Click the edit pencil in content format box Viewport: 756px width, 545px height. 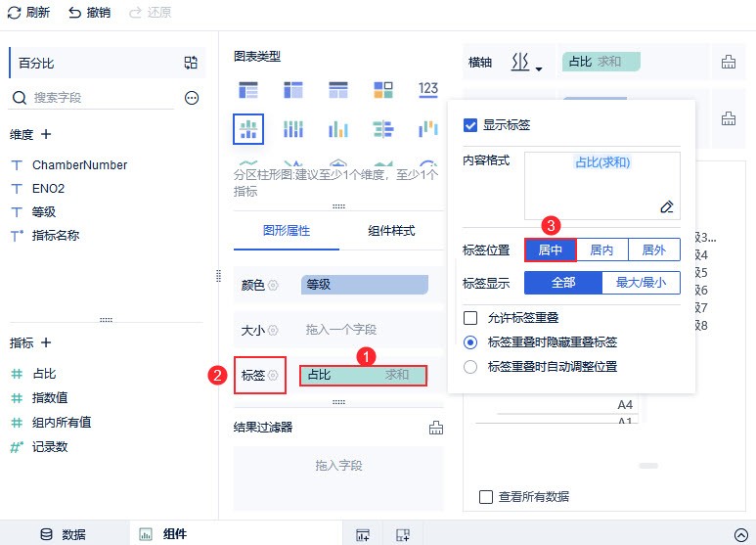click(666, 206)
